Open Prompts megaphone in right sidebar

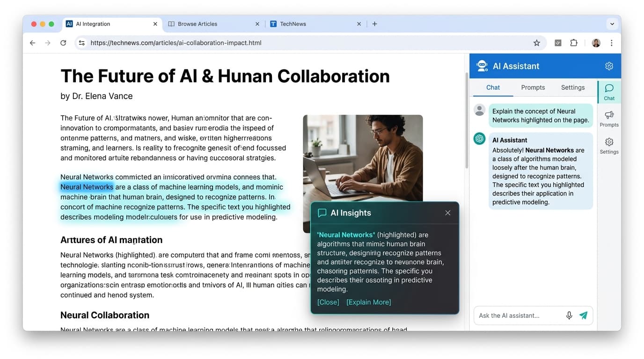point(609,119)
